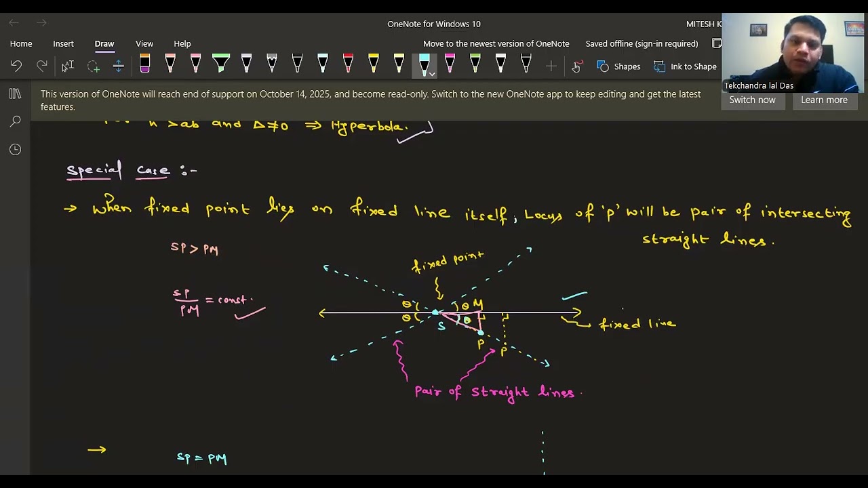Undo the last ink stroke
868x488 pixels.
point(16,66)
